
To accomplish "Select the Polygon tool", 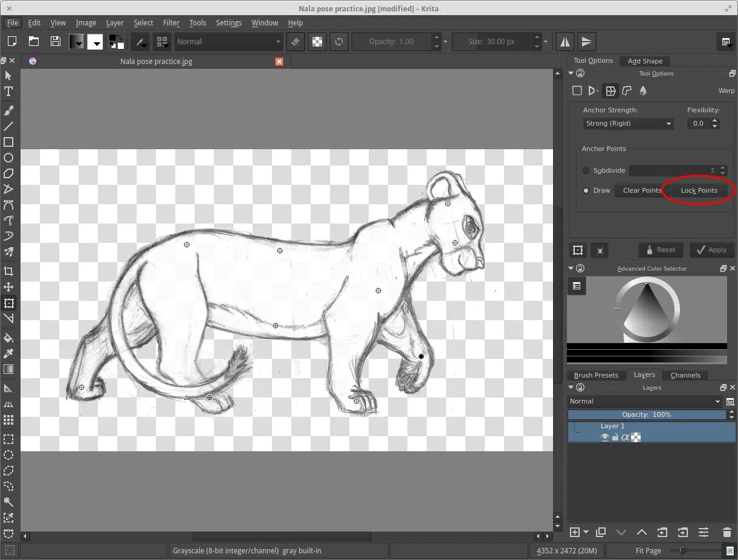I will pyautogui.click(x=8, y=173).
